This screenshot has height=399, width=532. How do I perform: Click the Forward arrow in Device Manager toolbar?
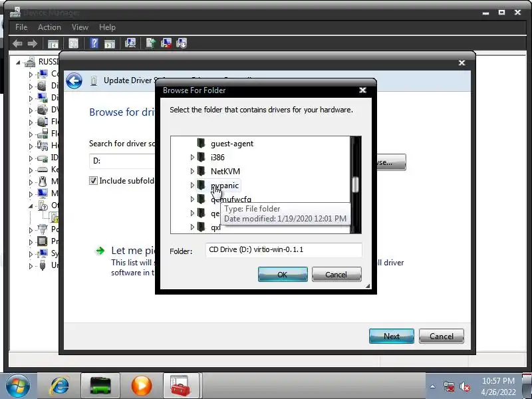point(32,43)
